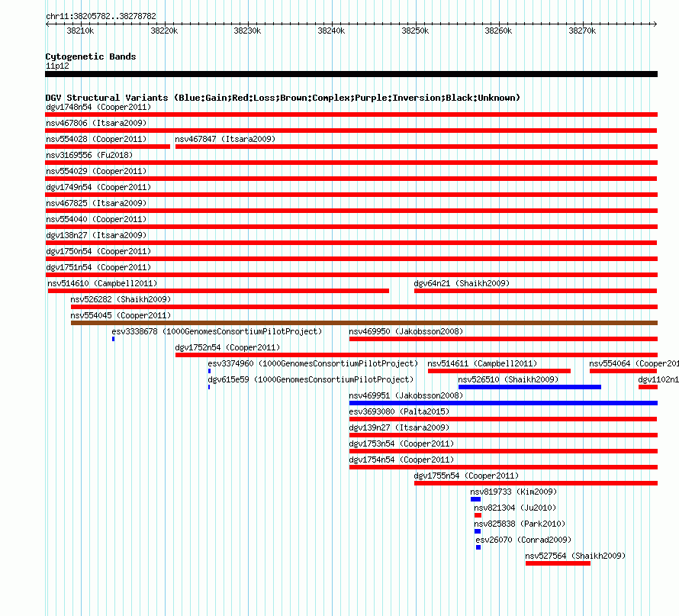Image resolution: width=679 pixels, height=616 pixels.
Task: Click the red bar under nsv514611
Action: pyautogui.click(x=499, y=371)
